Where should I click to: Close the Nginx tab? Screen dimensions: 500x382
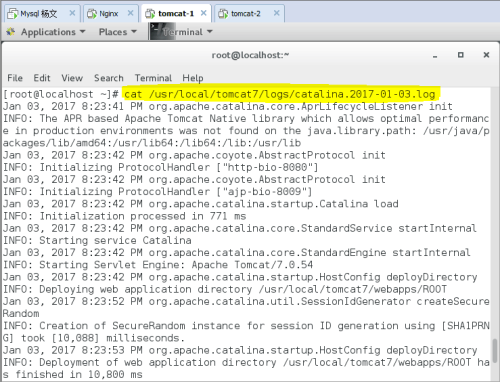click(x=130, y=13)
